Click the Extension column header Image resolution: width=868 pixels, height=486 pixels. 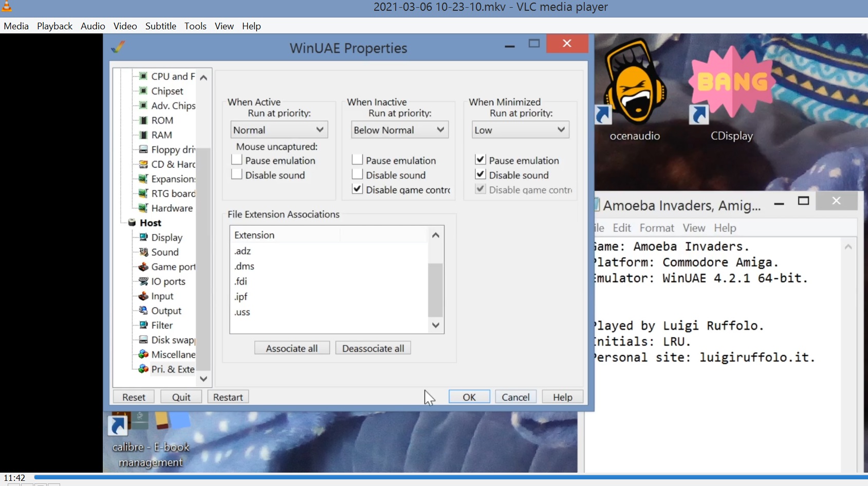pos(285,235)
